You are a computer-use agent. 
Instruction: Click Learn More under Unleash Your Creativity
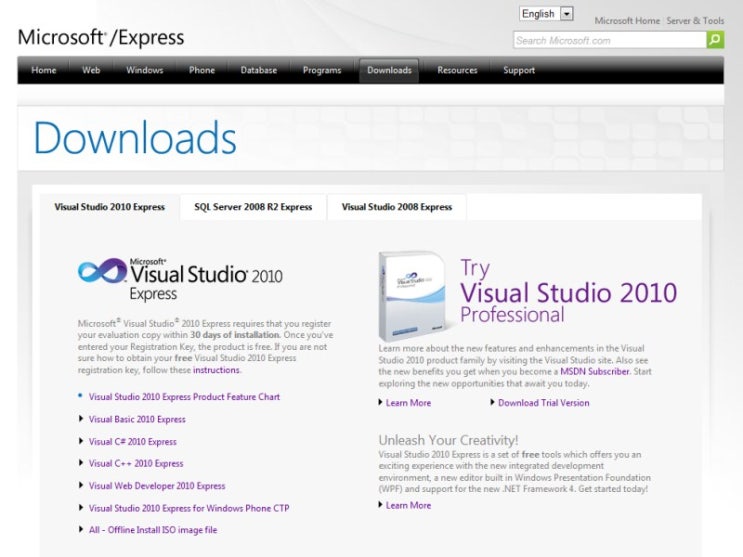[x=408, y=506]
